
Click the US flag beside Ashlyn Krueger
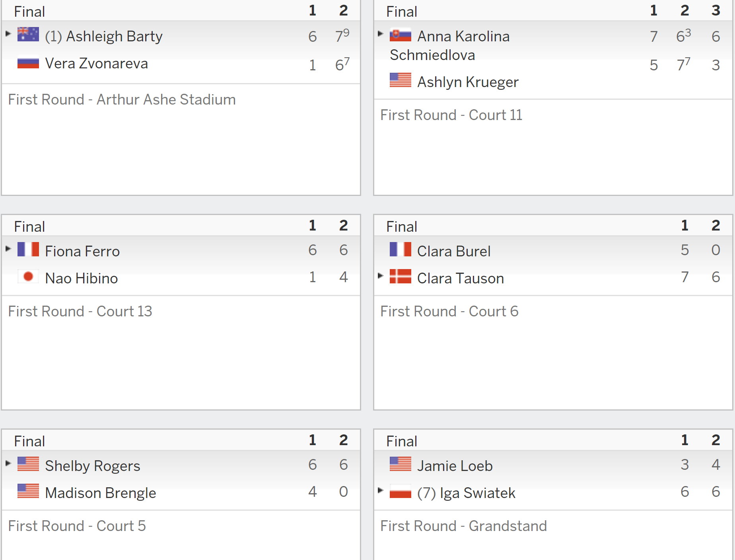coord(401,80)
